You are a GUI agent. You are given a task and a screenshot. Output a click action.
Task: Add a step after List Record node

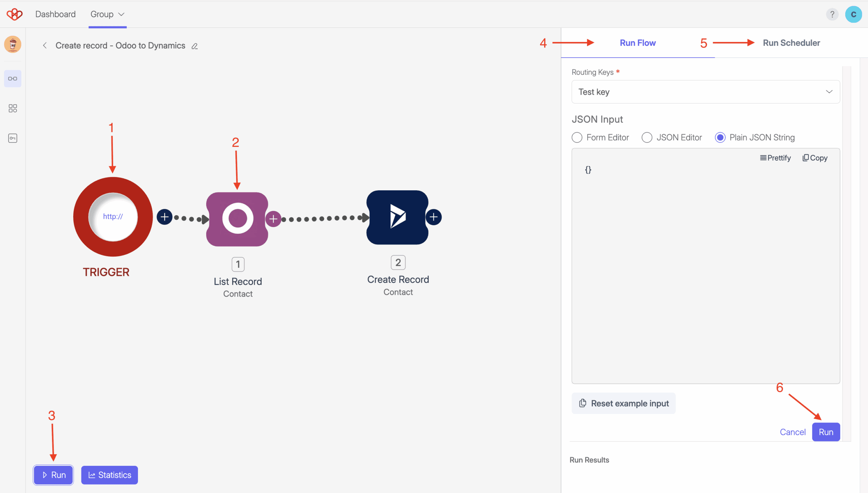coord(273,219)
